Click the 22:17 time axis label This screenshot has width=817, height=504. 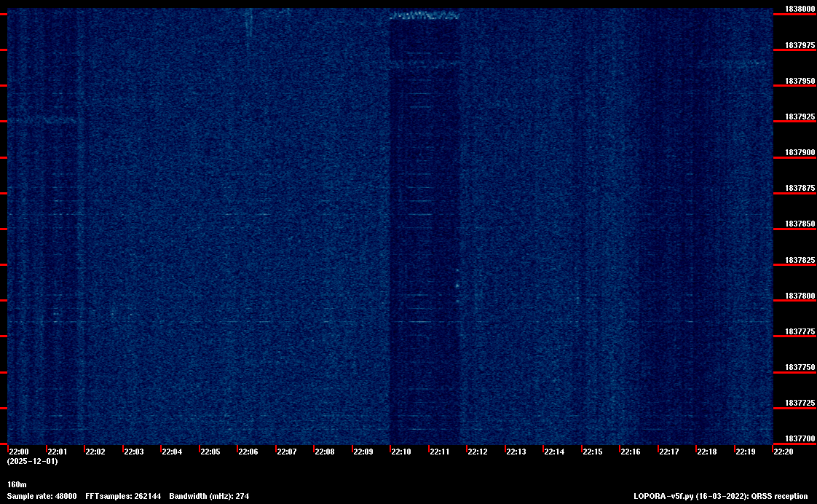[669, 452]
